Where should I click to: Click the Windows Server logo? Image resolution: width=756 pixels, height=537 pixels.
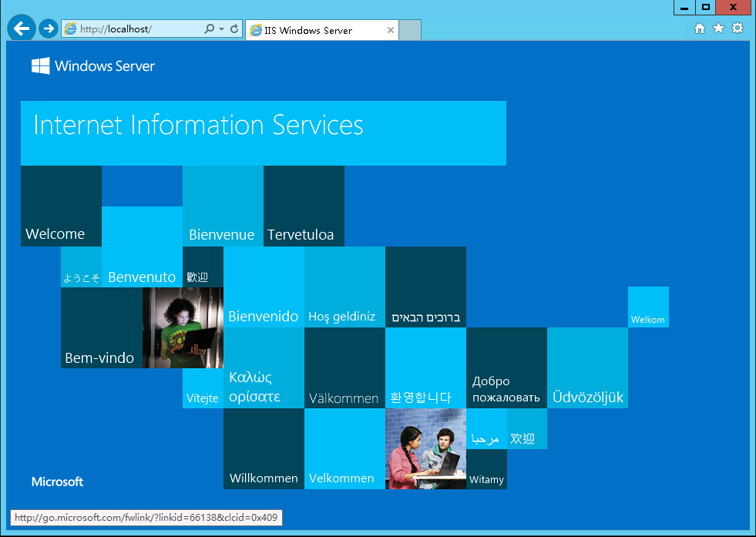tap(93, 66)
